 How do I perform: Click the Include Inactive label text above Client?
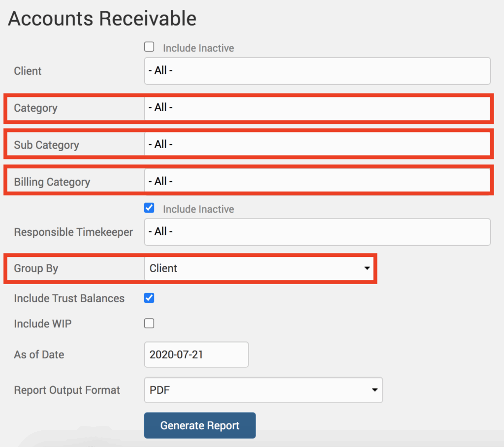click(x=198, y=48)
